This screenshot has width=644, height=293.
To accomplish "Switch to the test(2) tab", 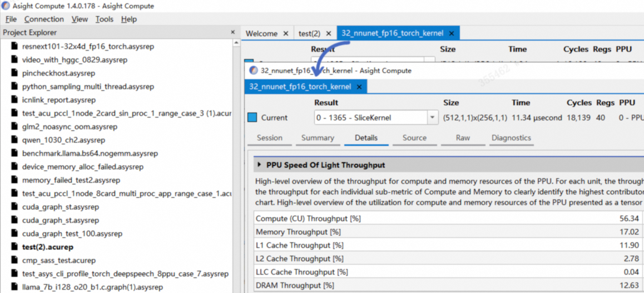I will pyautogui.click(x=309, y=33).
